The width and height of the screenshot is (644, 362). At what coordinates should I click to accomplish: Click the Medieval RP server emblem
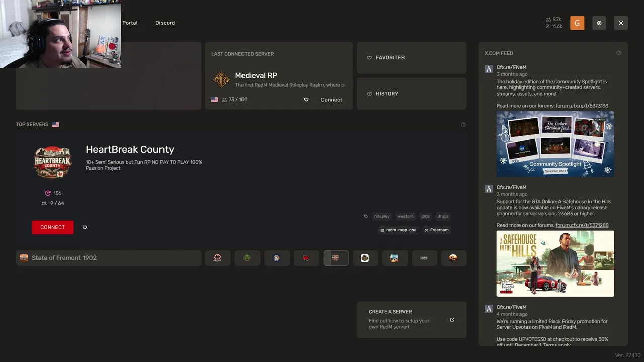click(x=221, y=79)
